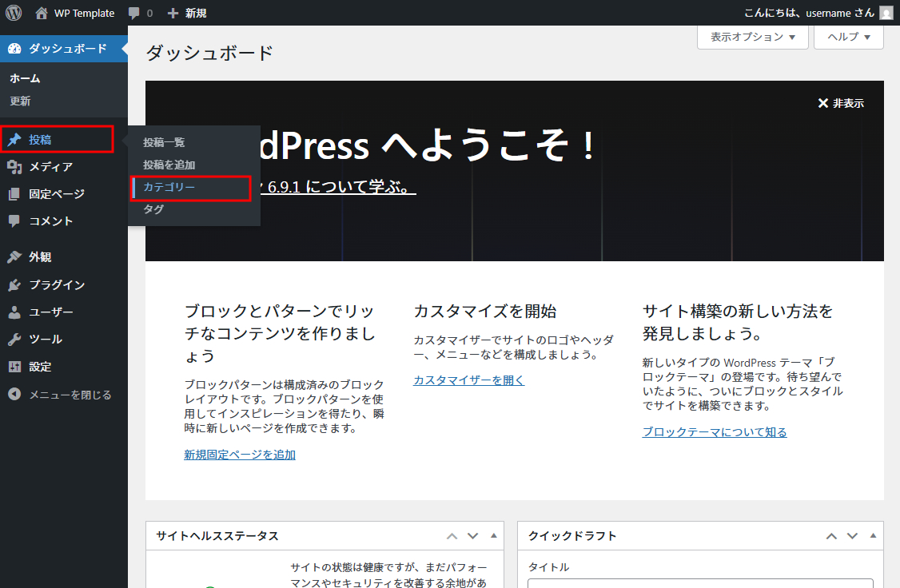Image resolution: width=900 pixels, height=588 pixels.
Task: Open the コメント menu label
Action: [51, 220]
